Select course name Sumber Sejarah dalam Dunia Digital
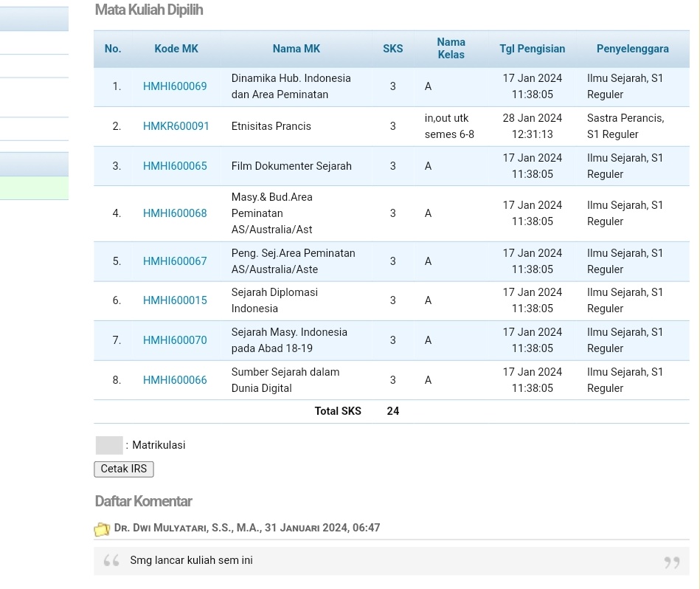The width and height of the screenshot is (700, 589). pyautogui.click(x=285, y=380)
